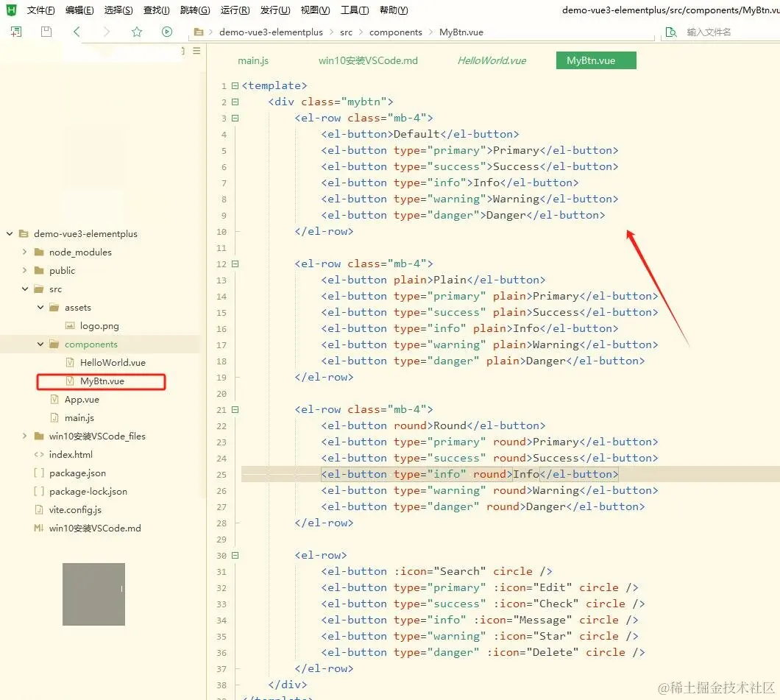The image size is (780, 700).
Task: Expand the node_modules folder chevron
Action: click(24, 252)
